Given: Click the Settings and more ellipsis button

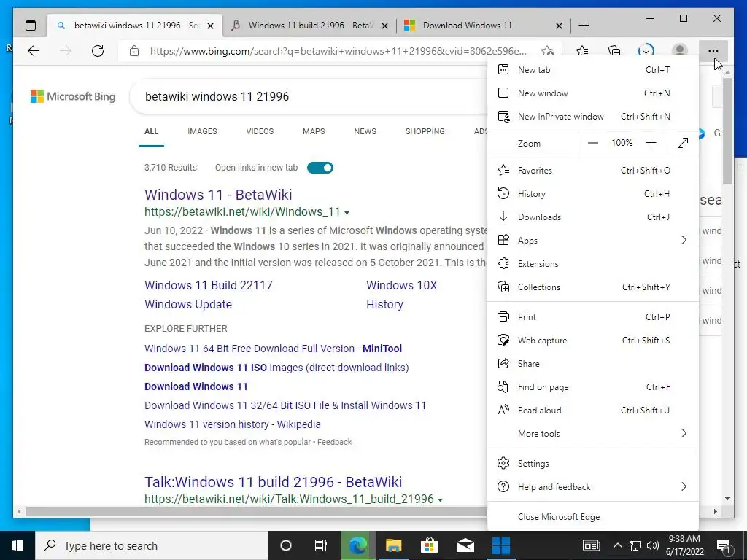Looking at the screenshot, I should click(713, 50).
